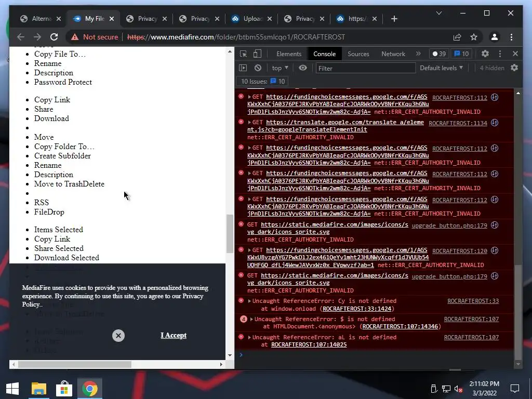Open the top context dropdown
The height and width of the screenshot is (399, 532).
coord(280,68)
